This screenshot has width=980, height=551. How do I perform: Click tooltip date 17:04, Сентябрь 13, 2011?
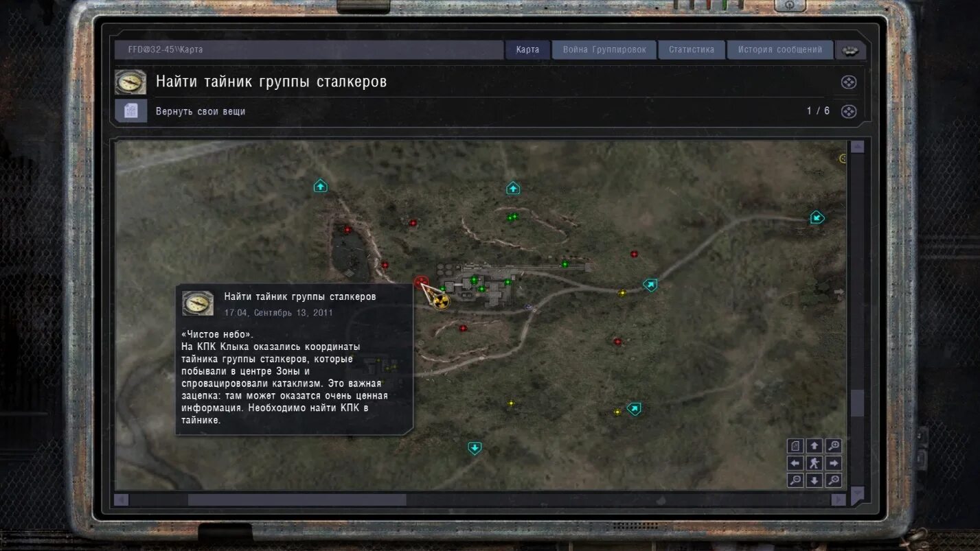click(278, 312)
